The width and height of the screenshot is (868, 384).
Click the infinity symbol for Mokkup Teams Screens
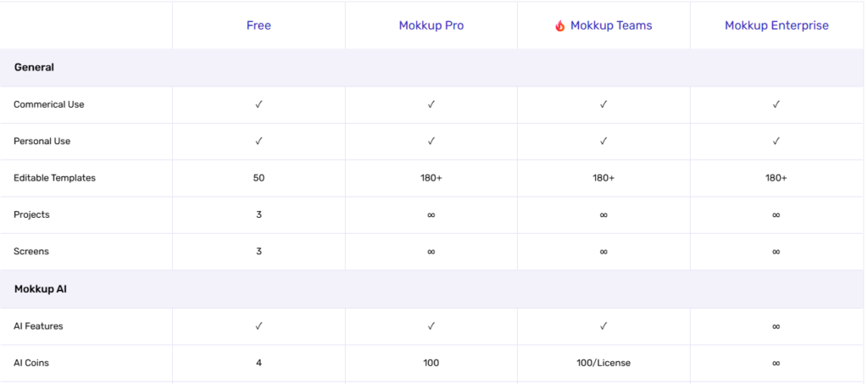click(x=604, y=252)
